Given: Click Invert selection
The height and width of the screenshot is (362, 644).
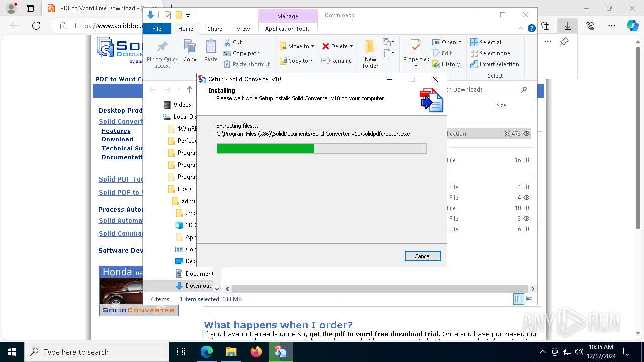Looking at the screenshot, I should click(x=495, y=64).
